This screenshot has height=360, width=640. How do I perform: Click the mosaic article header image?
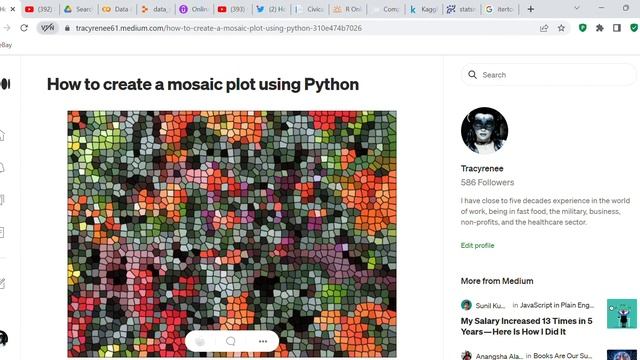[x=232, y=234]
